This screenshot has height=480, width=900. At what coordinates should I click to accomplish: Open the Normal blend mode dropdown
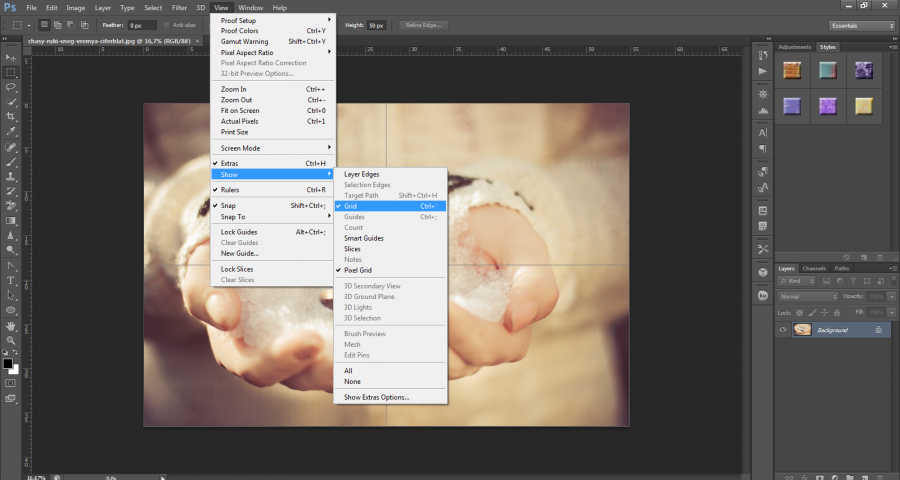tap(808, 297)
